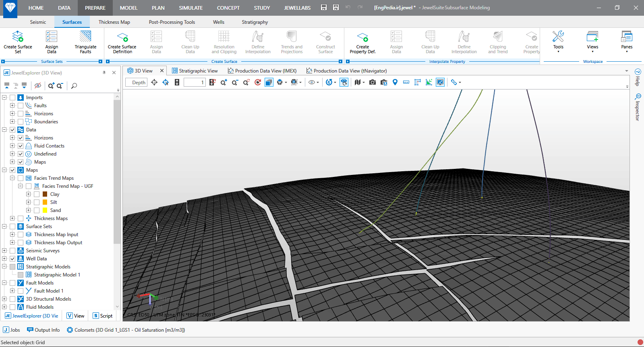Toggle the Well Data checkbox
Viewport: 644px width, 347px height.
pos(12,259)
